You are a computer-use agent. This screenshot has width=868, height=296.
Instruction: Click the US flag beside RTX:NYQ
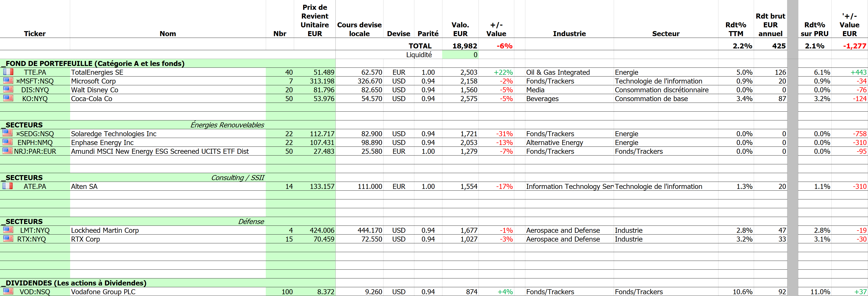8,239
